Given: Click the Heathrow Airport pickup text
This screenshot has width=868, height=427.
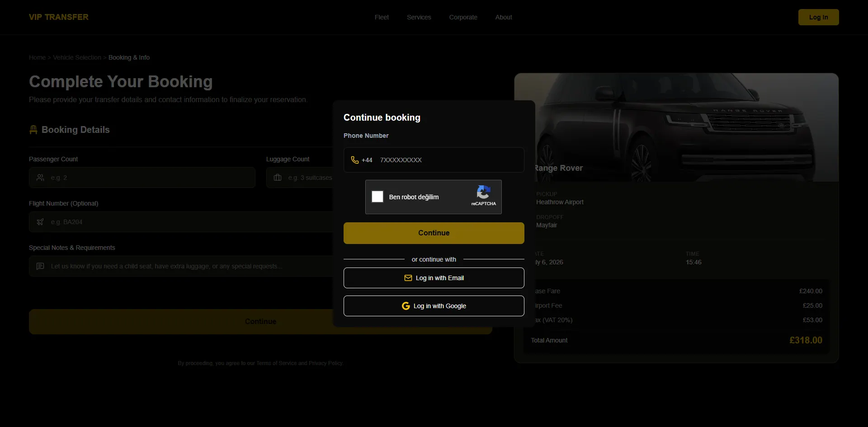Looking at the screenshot, I should [560, 202].
